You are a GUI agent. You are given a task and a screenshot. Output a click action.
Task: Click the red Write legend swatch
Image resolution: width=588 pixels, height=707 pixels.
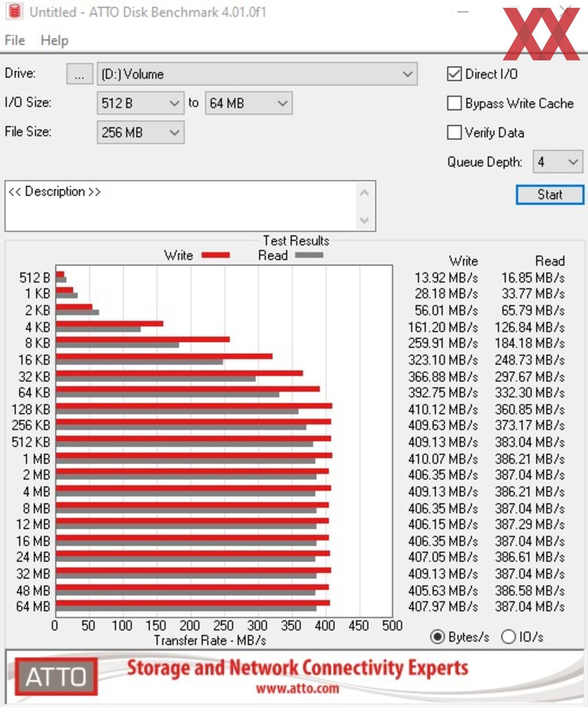coord(216,255)
